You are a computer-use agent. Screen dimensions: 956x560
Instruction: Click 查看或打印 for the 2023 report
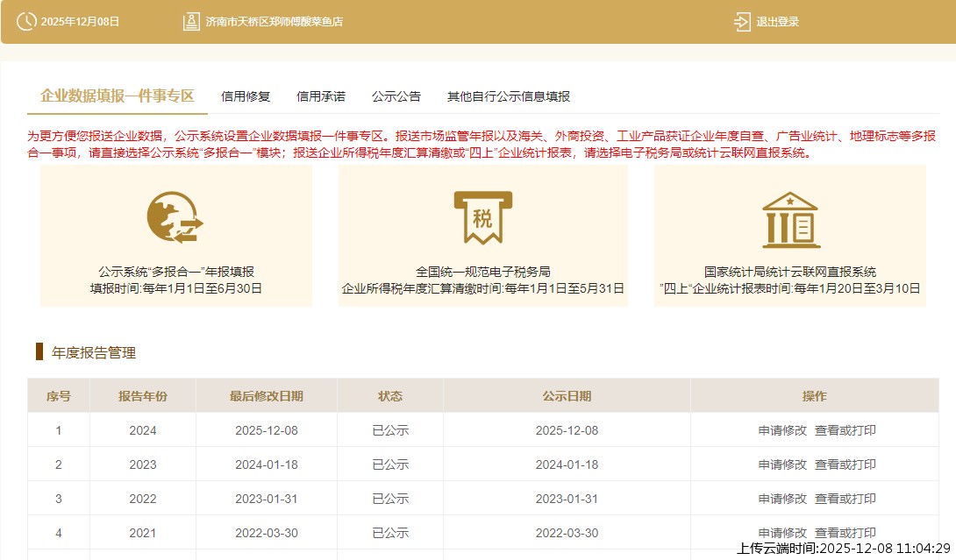[x=845, y=464]
